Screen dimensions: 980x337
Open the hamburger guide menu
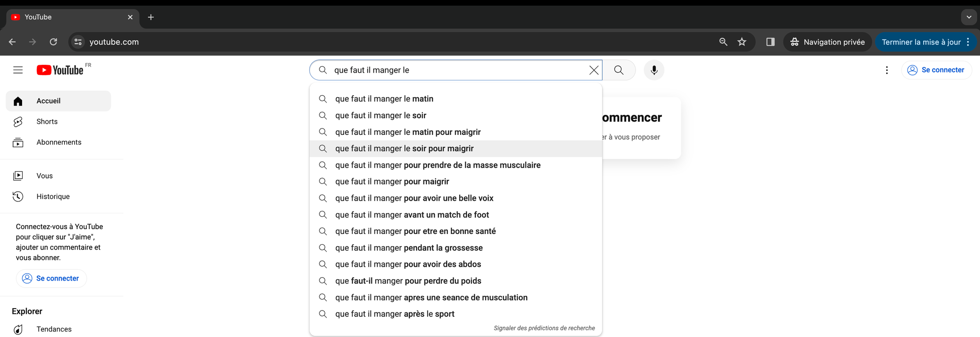click(18, 70)
